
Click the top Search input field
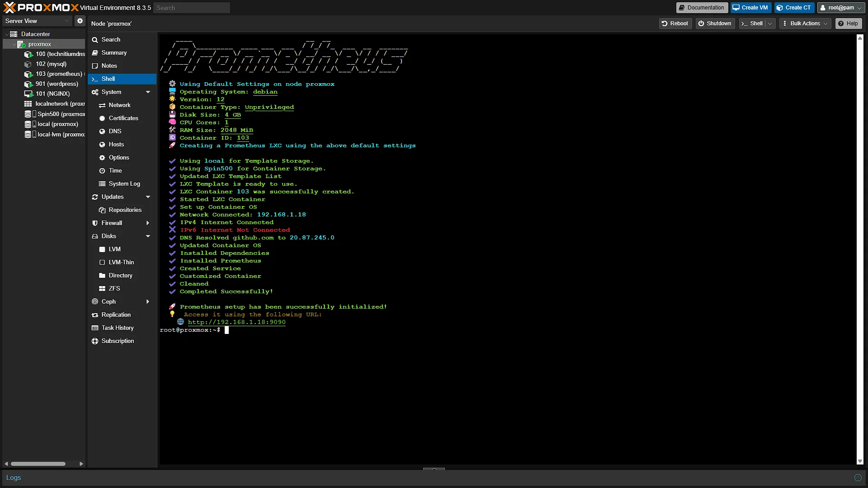192,8
